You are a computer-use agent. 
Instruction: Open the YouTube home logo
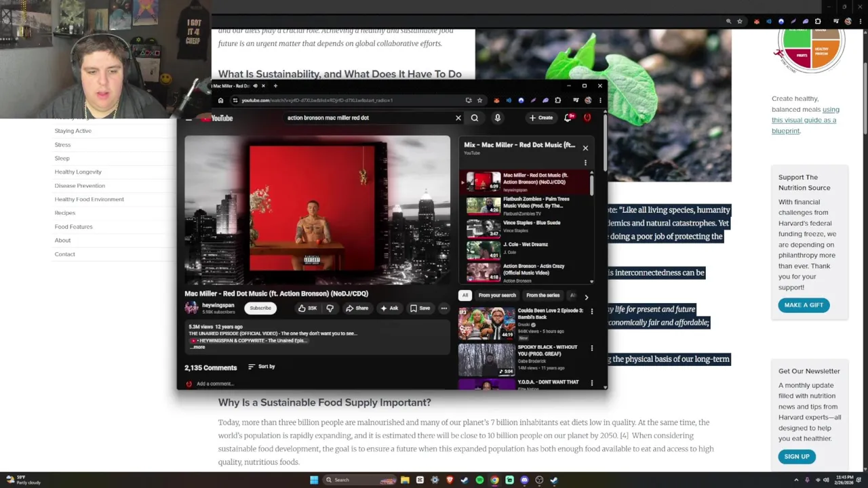217,118
